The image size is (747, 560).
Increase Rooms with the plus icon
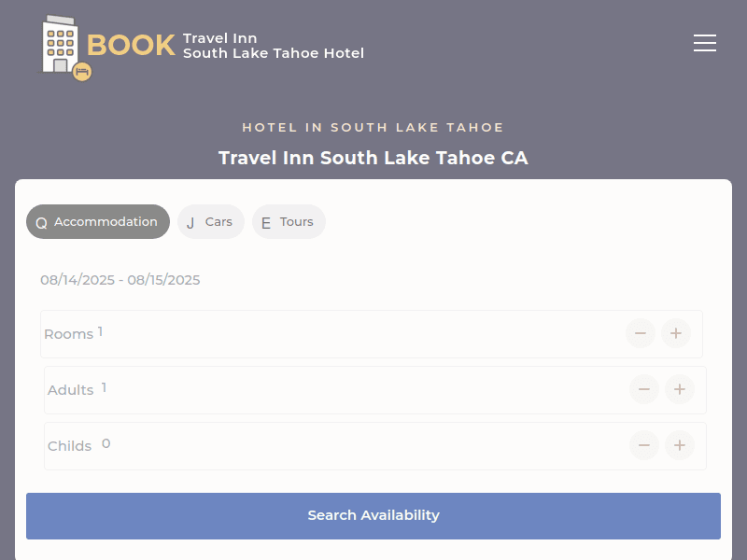675,333
